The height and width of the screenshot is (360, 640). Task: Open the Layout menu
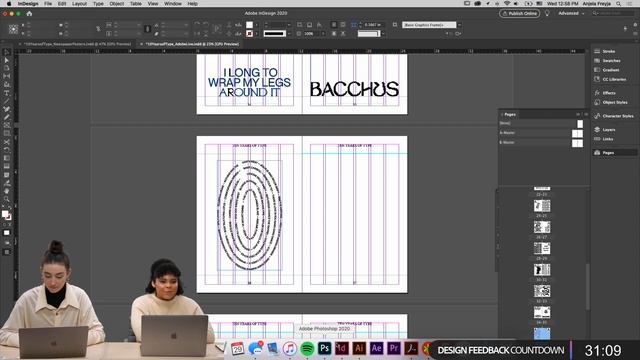79,4
